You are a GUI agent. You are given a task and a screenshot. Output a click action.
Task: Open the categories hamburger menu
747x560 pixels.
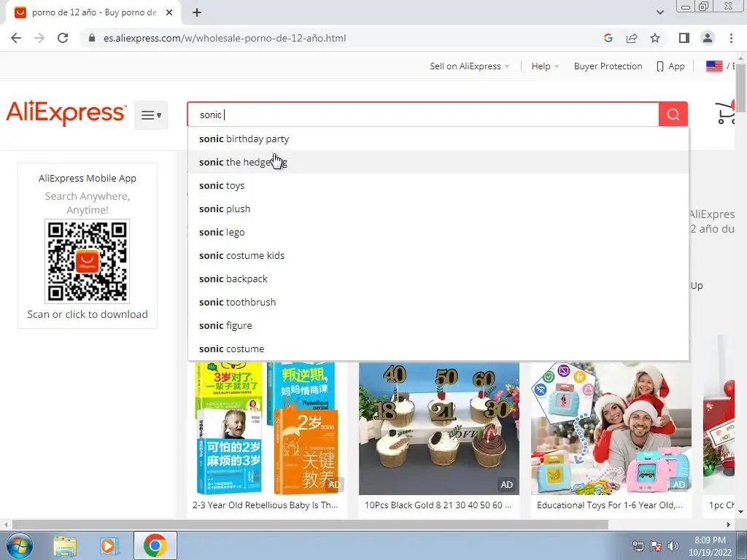(x=151, y=114)
